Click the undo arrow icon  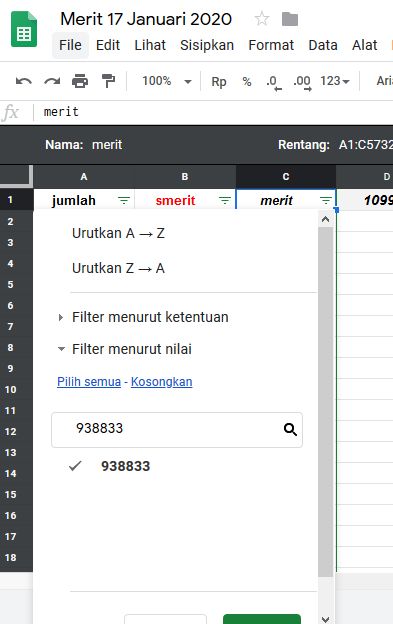(x=23, y=81)
